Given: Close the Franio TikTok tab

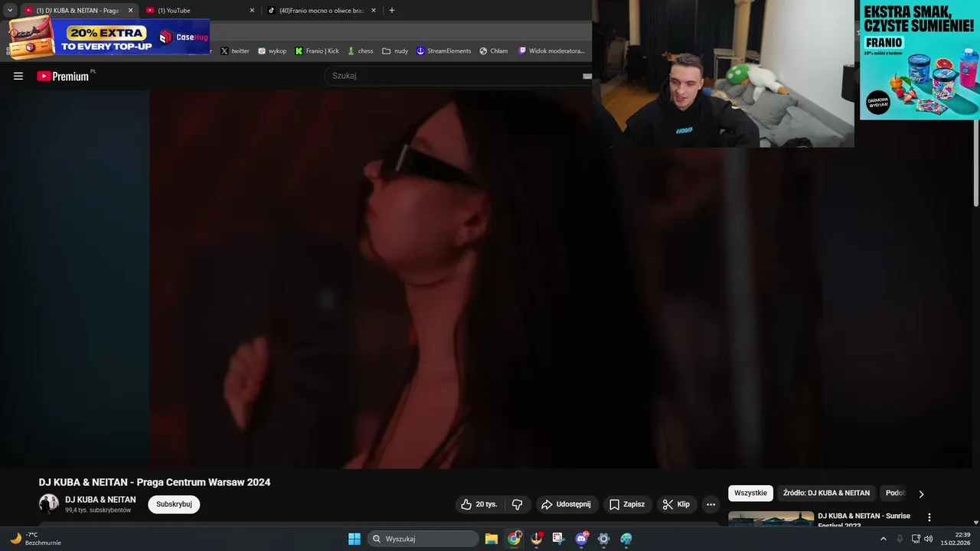Looking at the screenshot, I should (x=374, y=11).
